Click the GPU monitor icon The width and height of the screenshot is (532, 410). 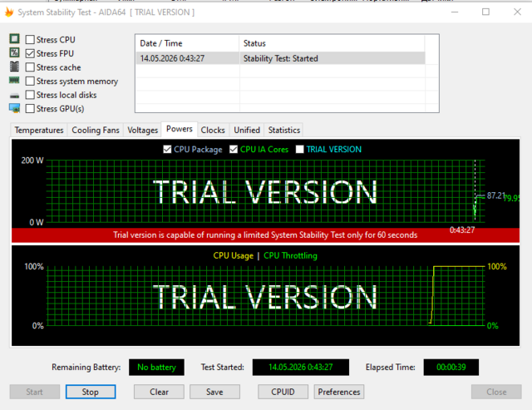tap(14, 108)
